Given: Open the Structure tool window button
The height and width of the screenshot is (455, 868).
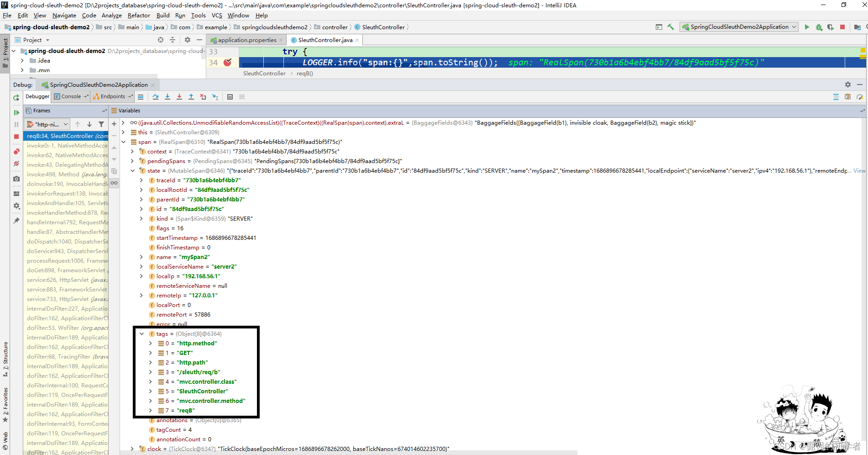Looking at the screenshot, I should pos(5,359).
